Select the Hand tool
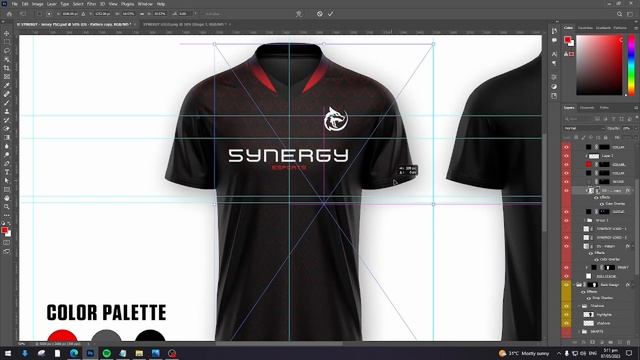The image size is (640, 360). coord(7,198)
